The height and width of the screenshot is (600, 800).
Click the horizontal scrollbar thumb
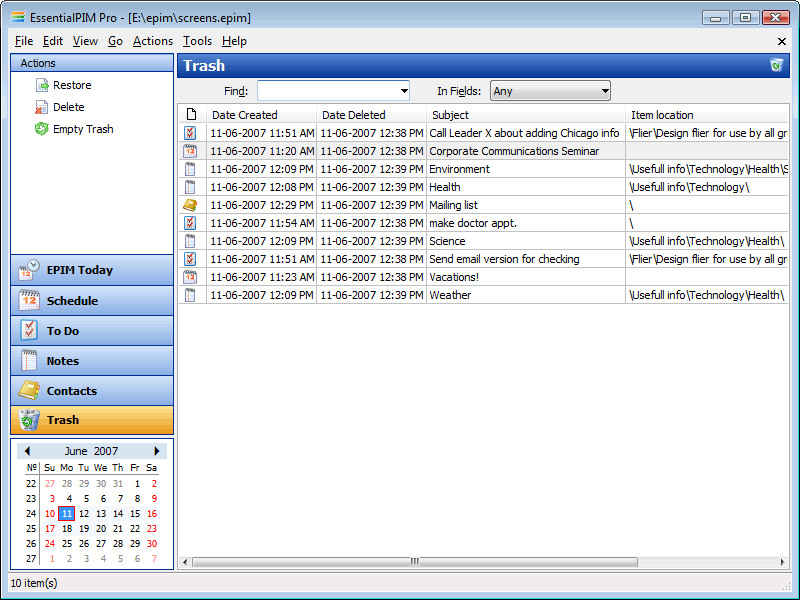pyautogui.click(x=415, y=562)
